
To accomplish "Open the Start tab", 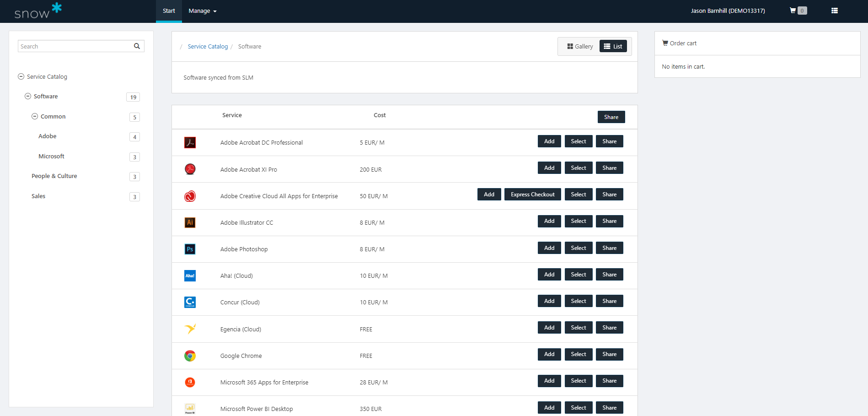I will point(169,11).
